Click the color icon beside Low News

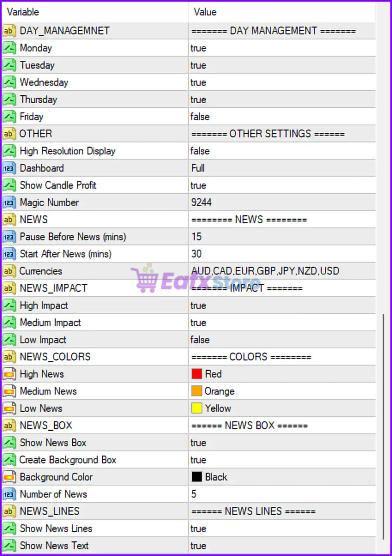tap(9, 408)
